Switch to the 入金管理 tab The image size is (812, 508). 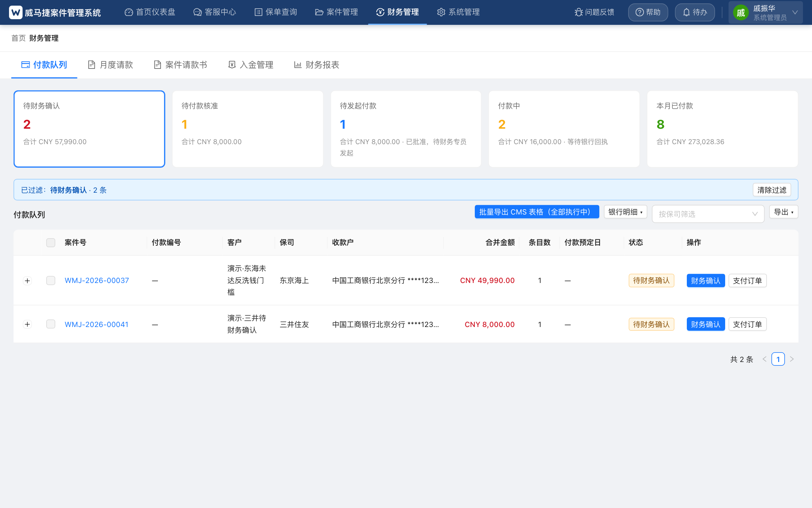(251, 65)
